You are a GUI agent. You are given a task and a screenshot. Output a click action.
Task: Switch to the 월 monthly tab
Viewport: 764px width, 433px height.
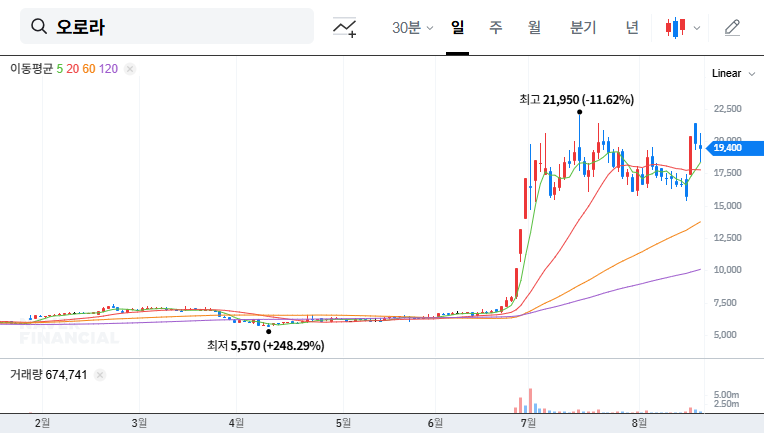534,28
